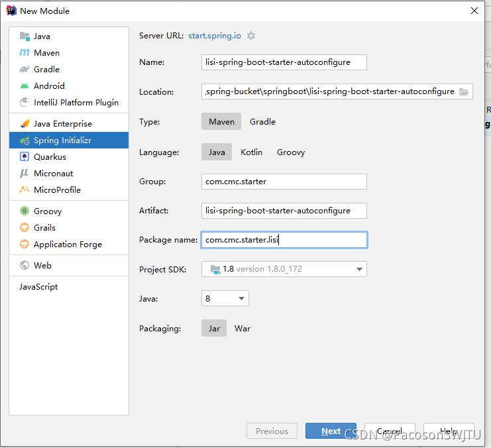Click the Micronaut mu icon
The height and width of the screenshot is (448, 491).
pyautogui.click(x=25, y=173)
